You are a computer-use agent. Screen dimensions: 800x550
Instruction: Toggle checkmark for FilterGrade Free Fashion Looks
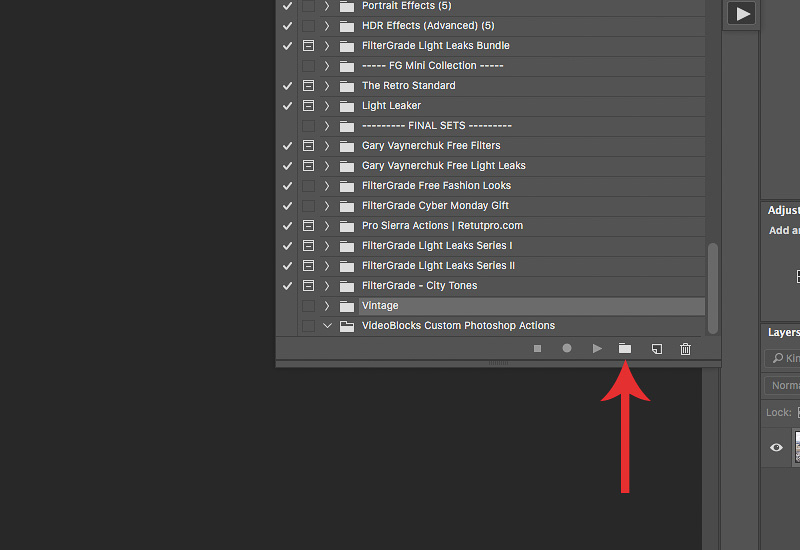click(x=287, y=186)
